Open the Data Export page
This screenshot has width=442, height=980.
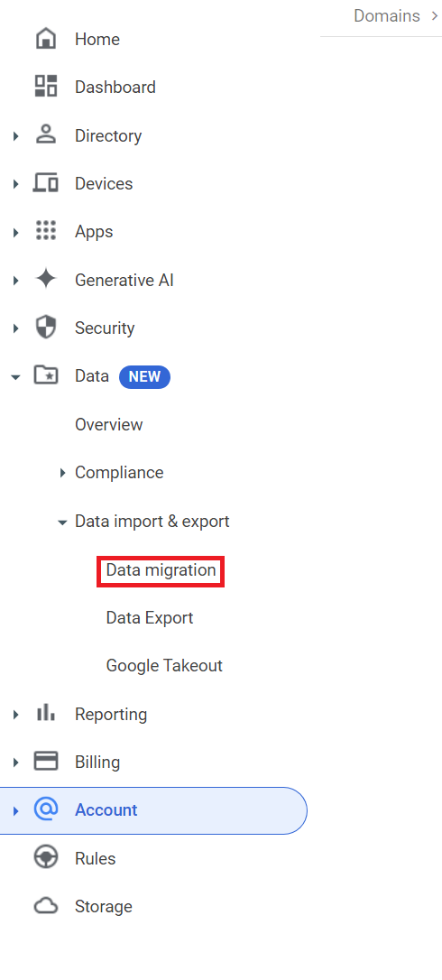click(150, 618)
